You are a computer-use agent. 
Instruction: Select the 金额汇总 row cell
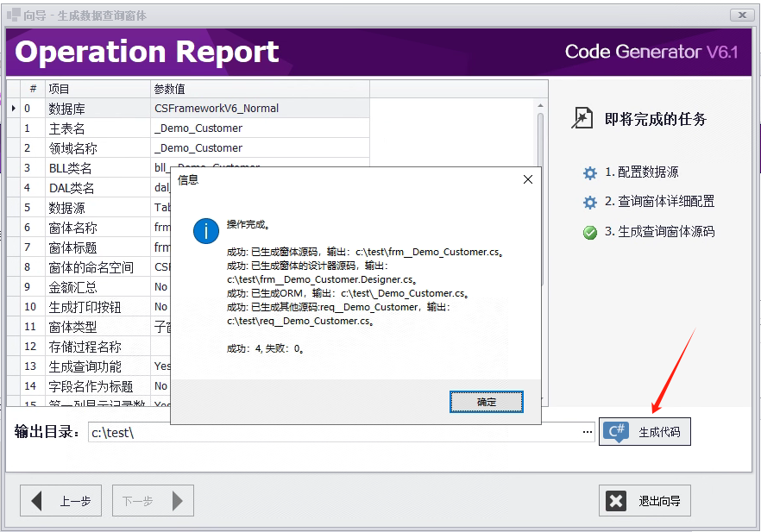coord(97,287)
